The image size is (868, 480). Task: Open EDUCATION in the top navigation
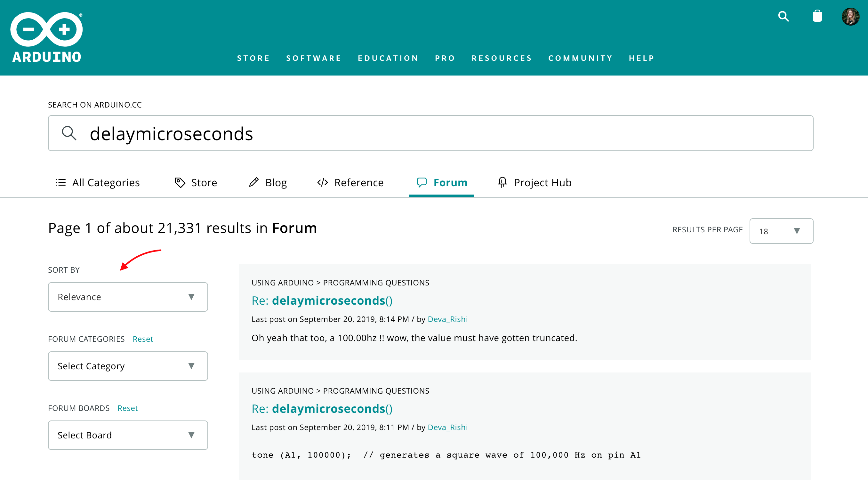click(x=388, y=58)
